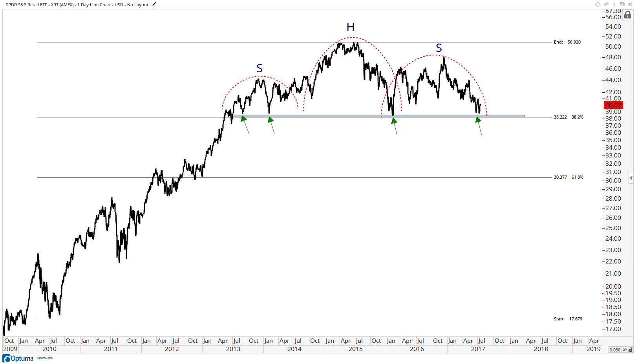Screen dimensions: 636x364
Task: Click the Optuma logo
Action: (18, 358)
